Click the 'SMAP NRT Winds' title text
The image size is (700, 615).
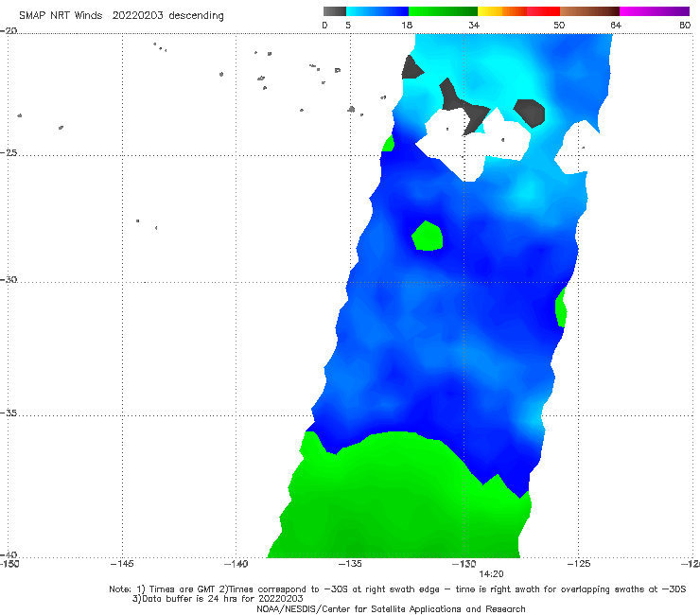click(61, 15)
